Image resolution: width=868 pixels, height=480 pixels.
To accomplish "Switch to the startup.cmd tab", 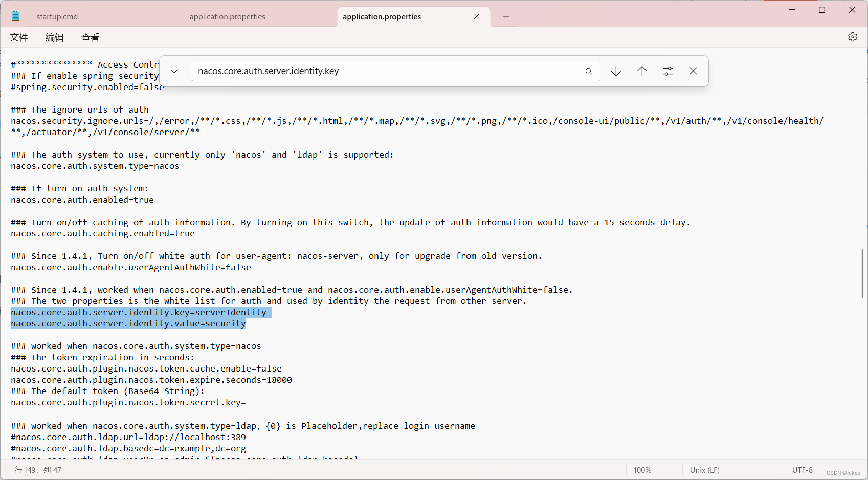I will pyautogui.click(x=57, y=16).
